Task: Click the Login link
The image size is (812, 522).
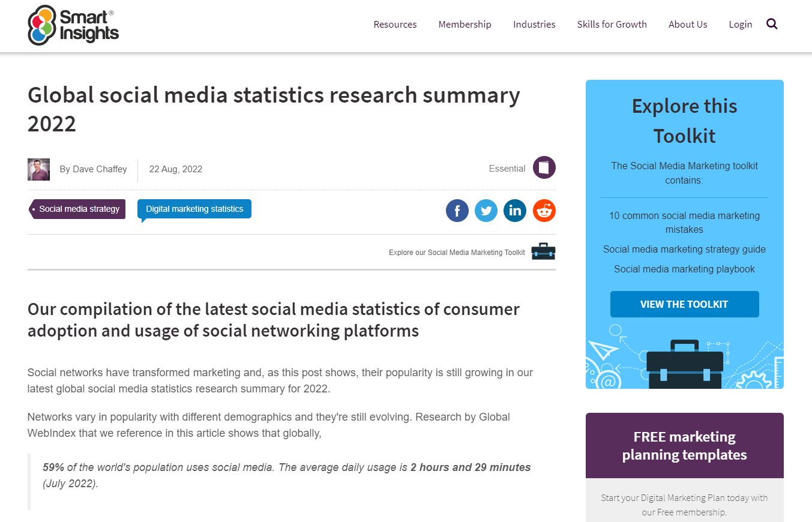Action: coord(741,25)
